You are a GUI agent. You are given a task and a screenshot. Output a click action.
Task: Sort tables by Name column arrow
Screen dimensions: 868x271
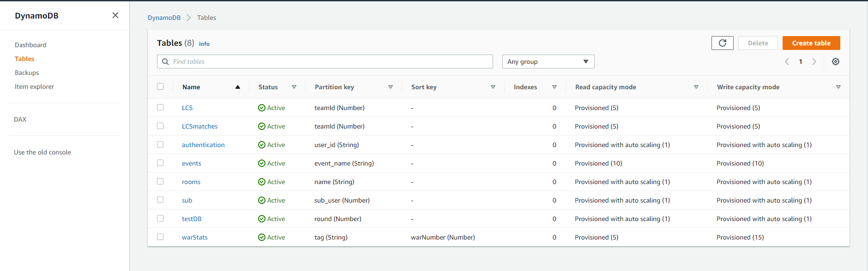pos(238,87)
